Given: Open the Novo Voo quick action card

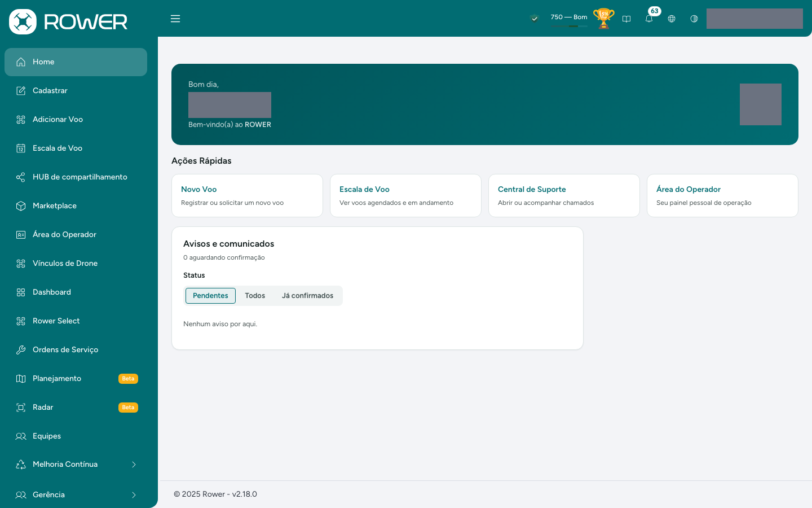Looking at the screenshot, I should click(x=247, y=195).
